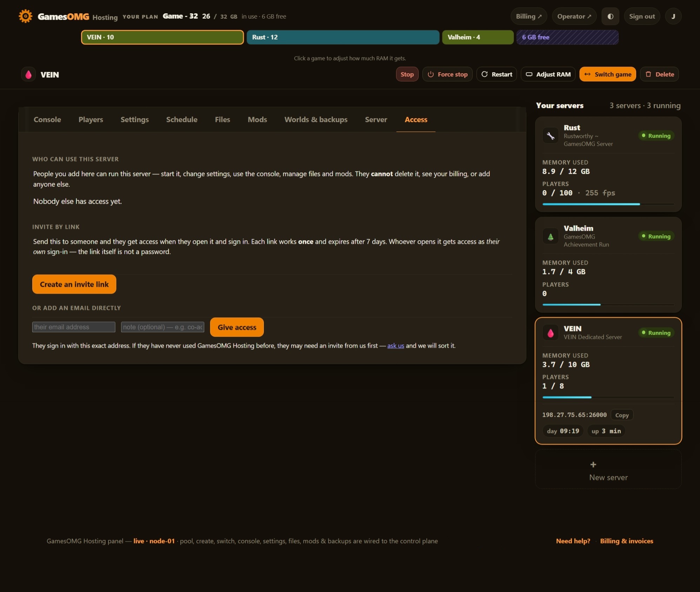Open the Mods tab
The height and width of the screenshot is (592, 700).
(x=257, y=120)
